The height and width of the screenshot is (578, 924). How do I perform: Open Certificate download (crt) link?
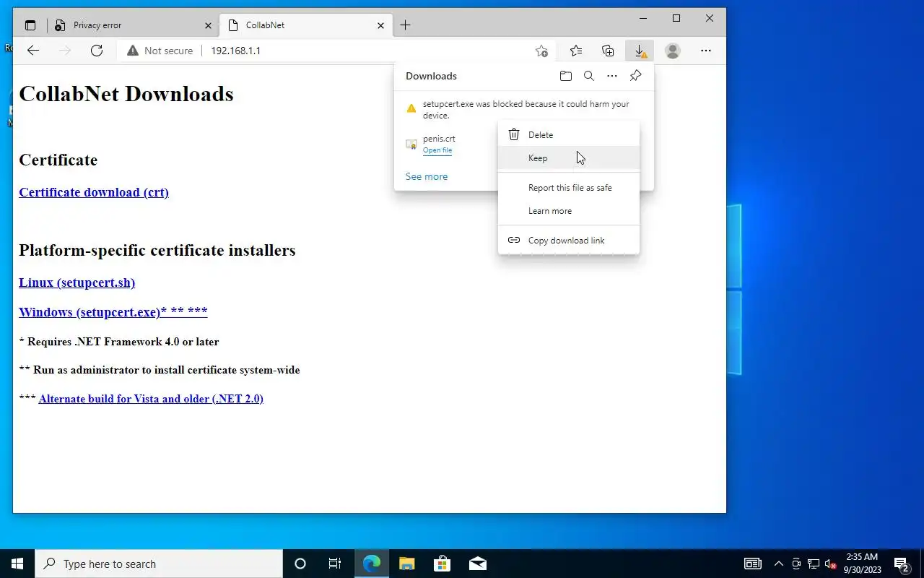(x=94, y=192)
